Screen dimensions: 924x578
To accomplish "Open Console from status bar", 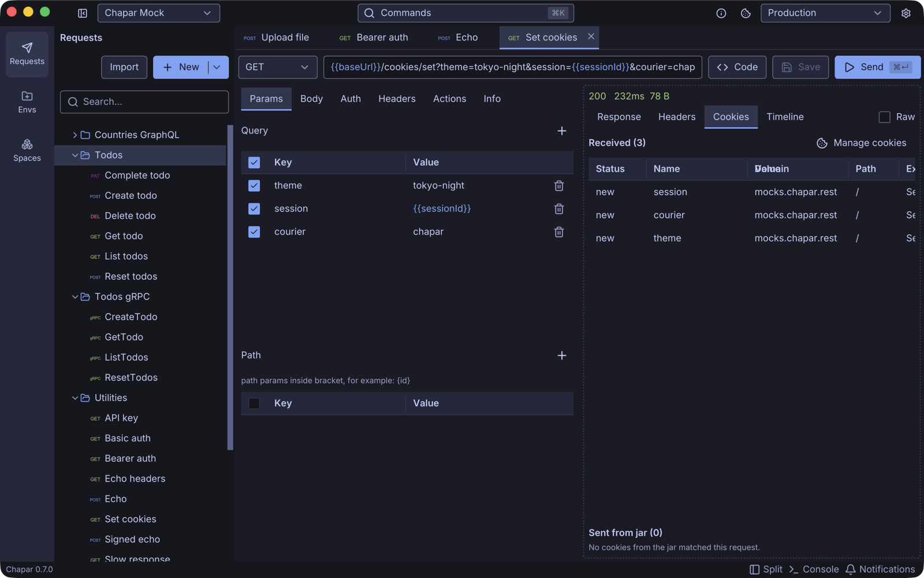I will tap(814, 569).
